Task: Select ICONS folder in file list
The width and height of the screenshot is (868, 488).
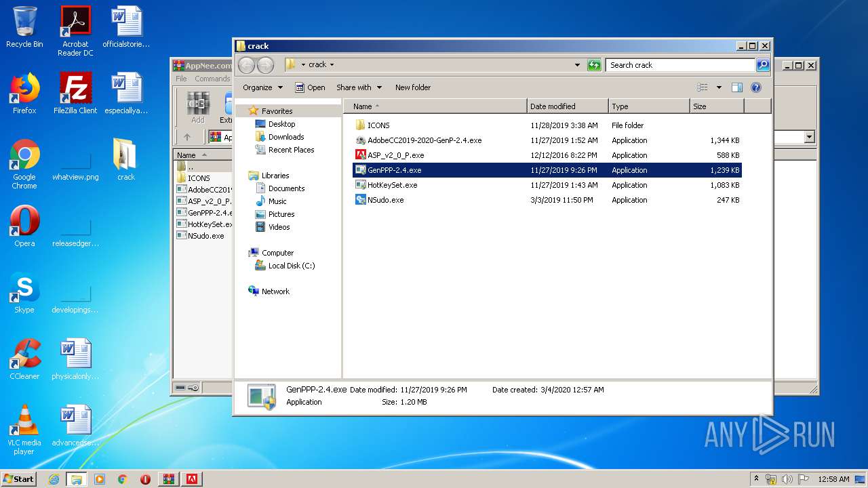Action: click(x=547, y=125)
